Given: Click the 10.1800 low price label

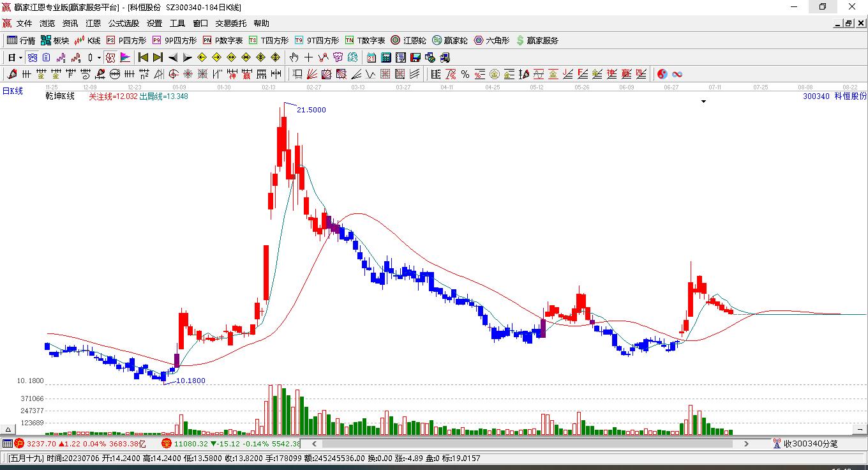Looking at the screenshot, I should [x=191, y=381].
